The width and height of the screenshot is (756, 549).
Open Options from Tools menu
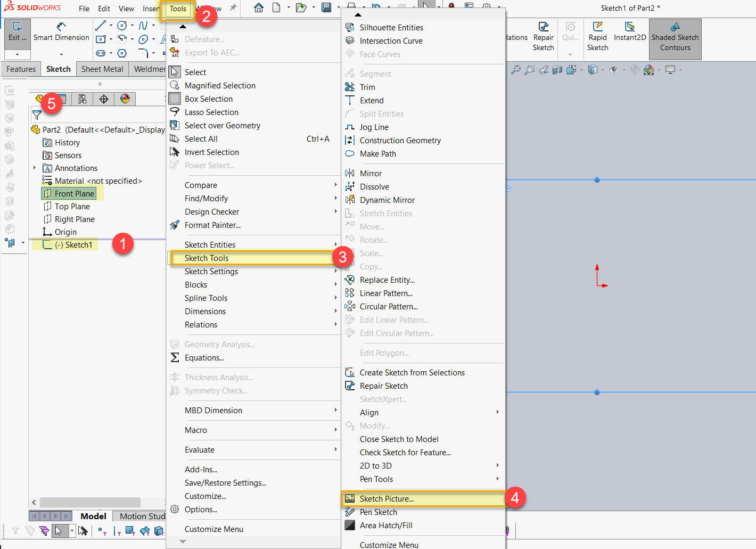tap(201, 510)
